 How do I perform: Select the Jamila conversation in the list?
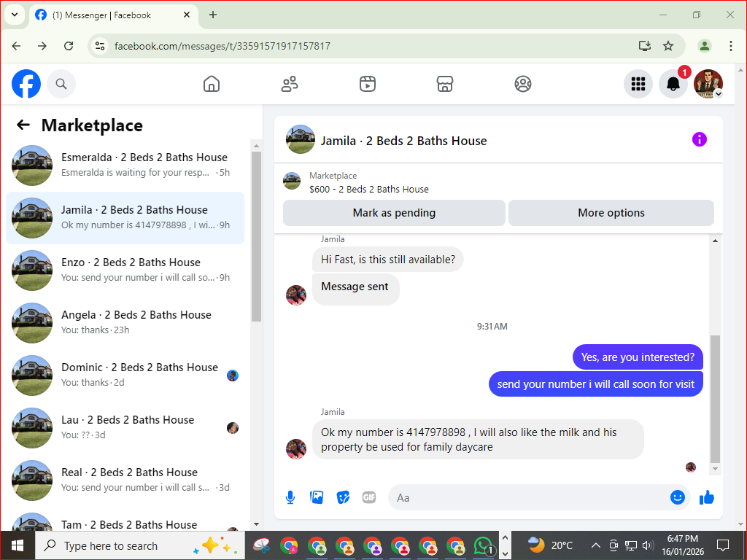coord(125,218)
